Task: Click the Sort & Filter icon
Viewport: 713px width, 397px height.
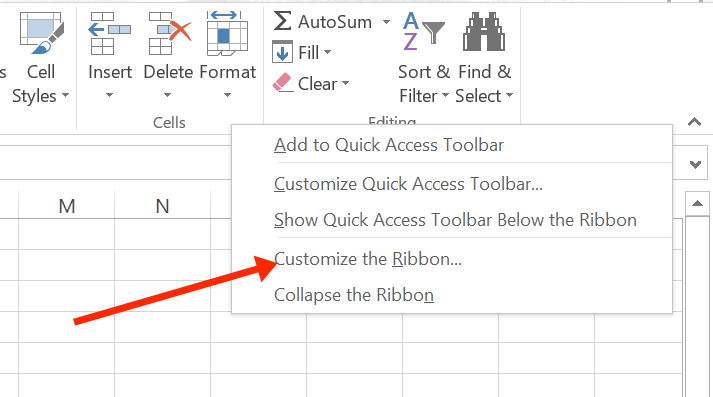Action: (424, 31)
